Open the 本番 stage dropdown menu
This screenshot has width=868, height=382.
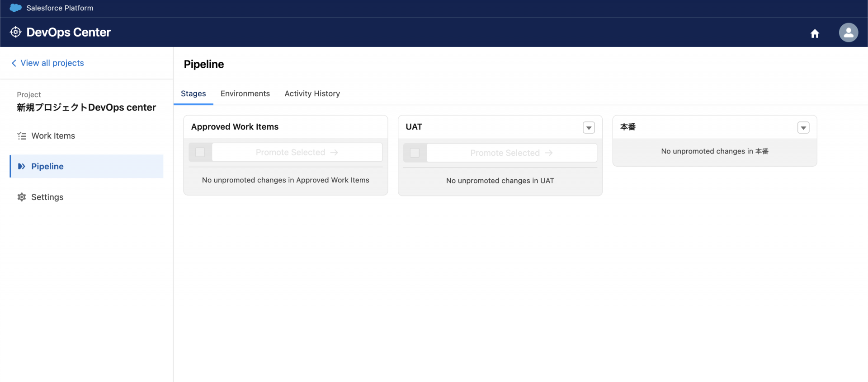(803, 128)
